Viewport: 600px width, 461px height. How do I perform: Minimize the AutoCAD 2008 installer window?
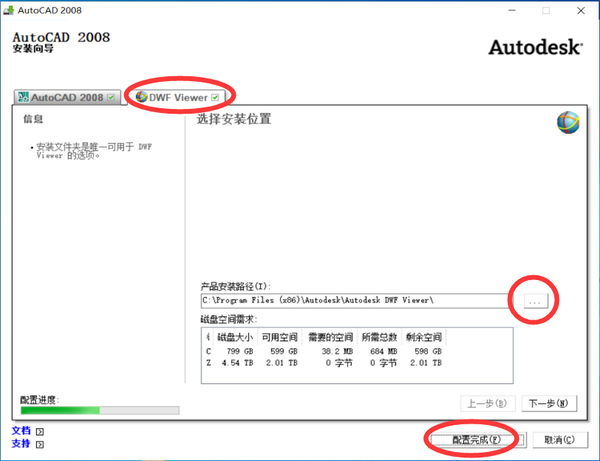(x=512, y=11)
